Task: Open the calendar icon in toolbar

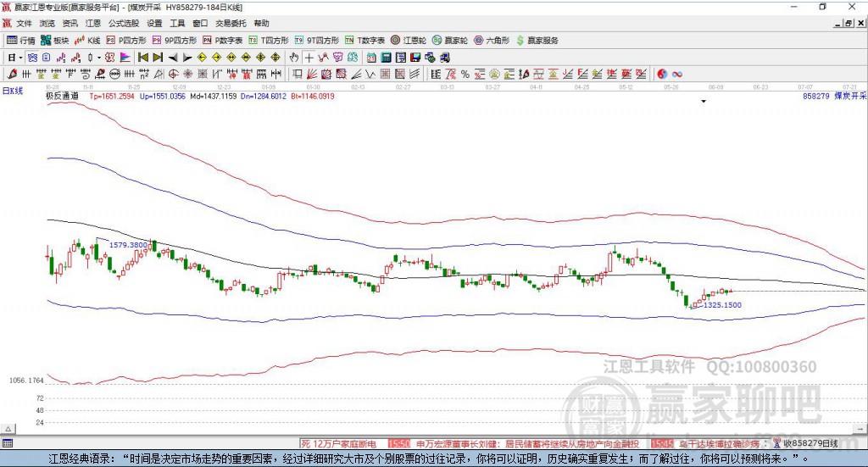Action: pyautogui.click(x=371, y=58)
